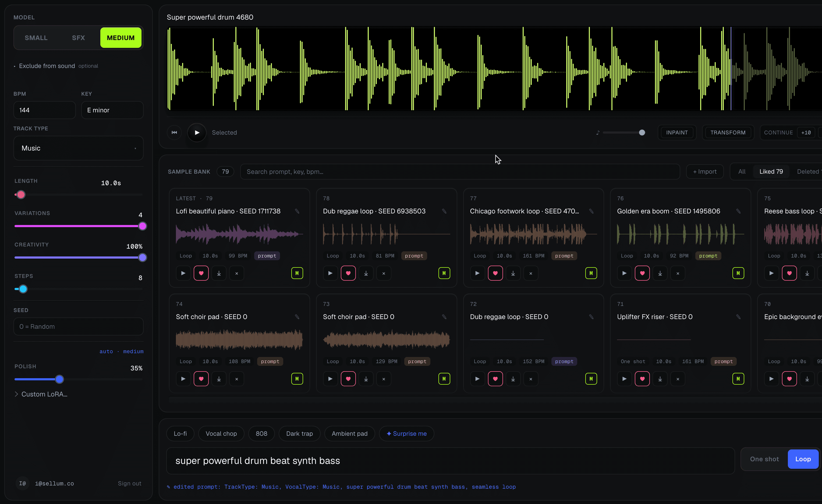Play Soft choir pad sample 73
822x504 pixels.
pyautogui.click(x=330, y=379)
